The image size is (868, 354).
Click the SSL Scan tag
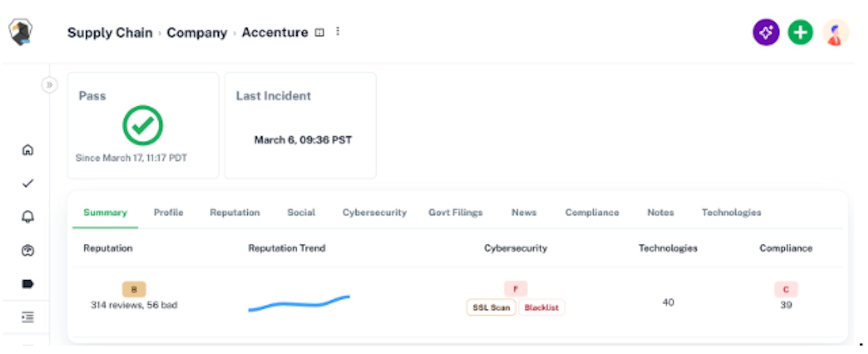point(491,307)
